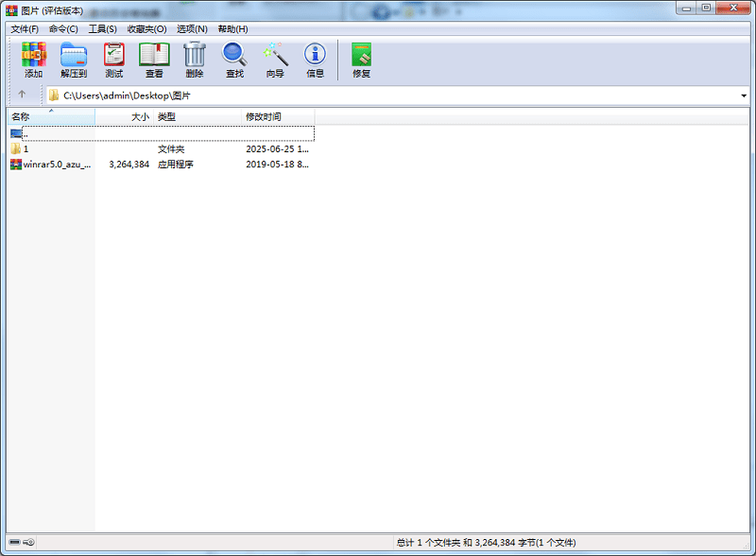Screen dimensions: 756x556
Task: Launch the 向导 (Wizard) icon
Action: coord(274,59)
